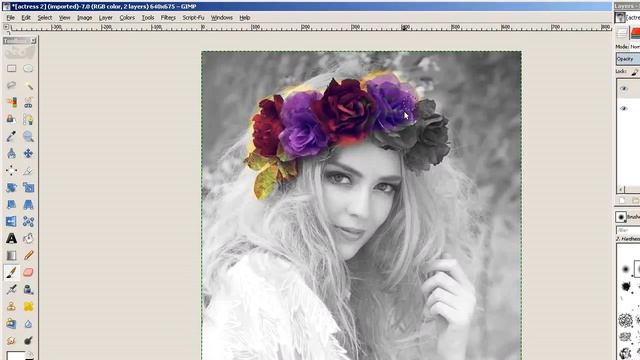
Task: Open the Edit menu
Action: (x=26, y=18)
